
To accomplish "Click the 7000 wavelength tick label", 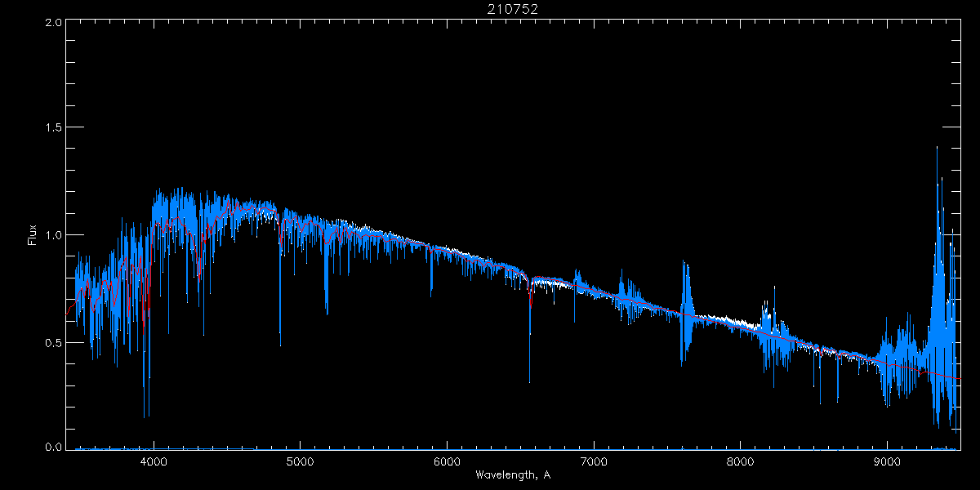I will (x=594, y=461).
